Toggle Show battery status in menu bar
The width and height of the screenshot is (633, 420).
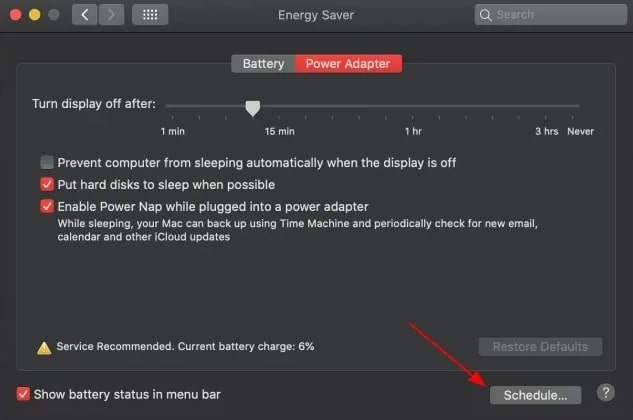tap(23, 394)
